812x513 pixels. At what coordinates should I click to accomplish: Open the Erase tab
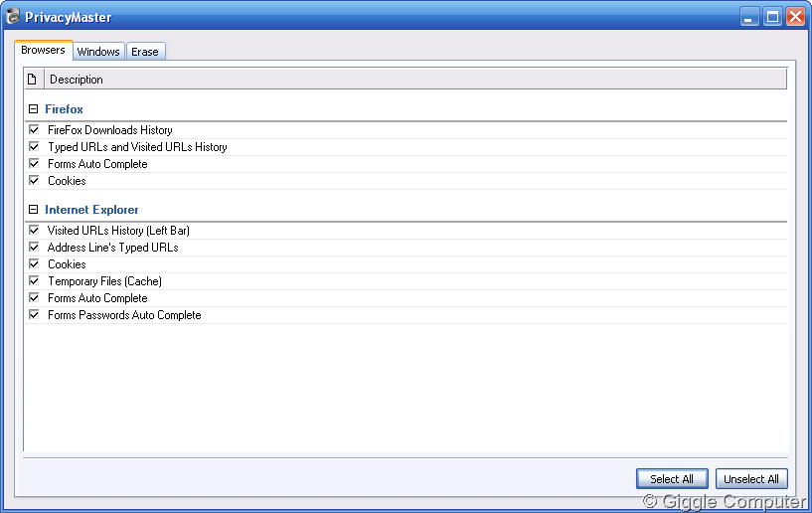[145, 52]
